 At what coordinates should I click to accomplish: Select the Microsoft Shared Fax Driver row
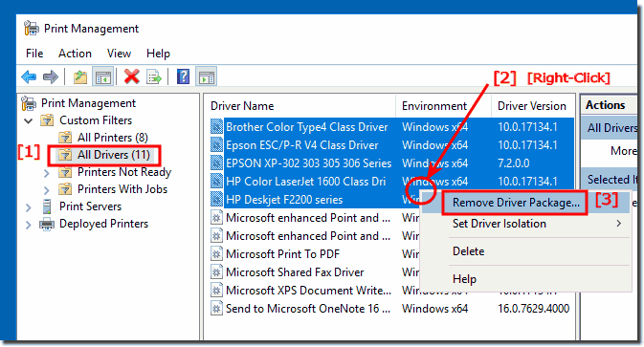tap(295, 271)
